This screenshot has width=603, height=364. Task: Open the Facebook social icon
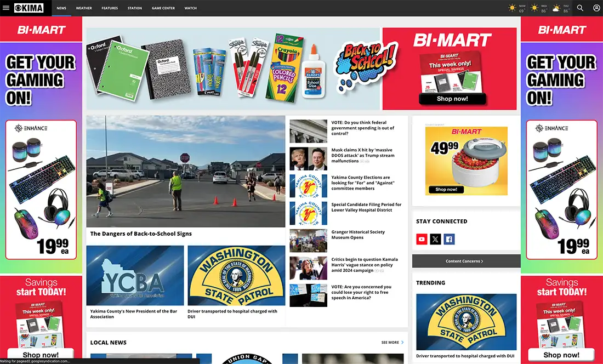(x=449, y=239)
